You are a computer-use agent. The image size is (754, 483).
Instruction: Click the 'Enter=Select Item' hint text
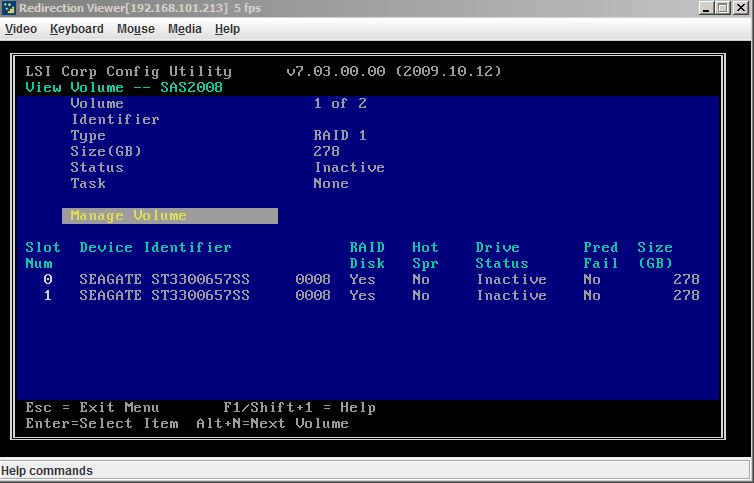(x=102, y=424)
